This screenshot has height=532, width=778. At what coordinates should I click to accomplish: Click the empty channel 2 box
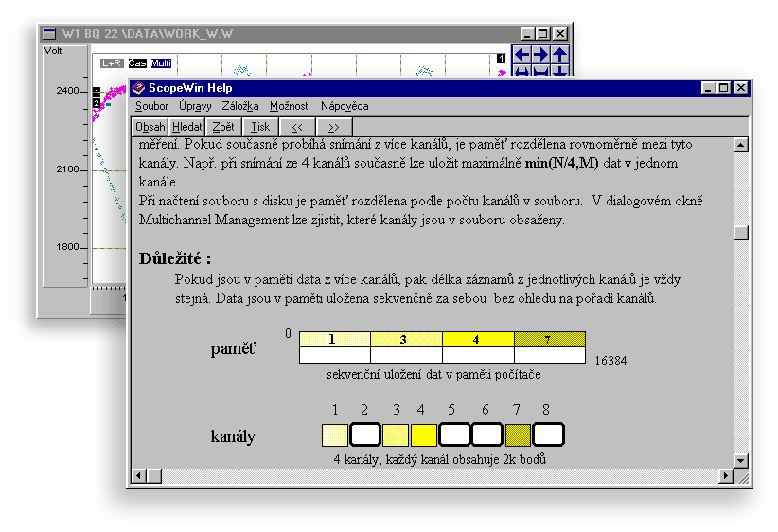pos(365,435)
